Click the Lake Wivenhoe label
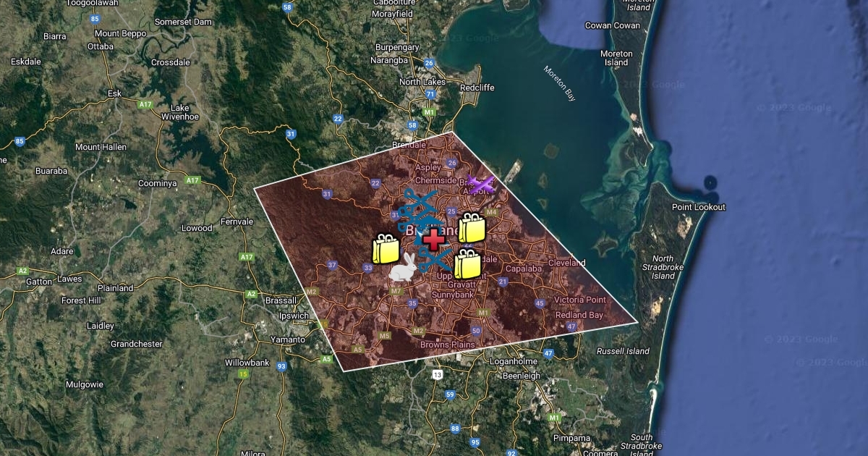The width and height of the screenshot is (868, 456). (175, 112)
